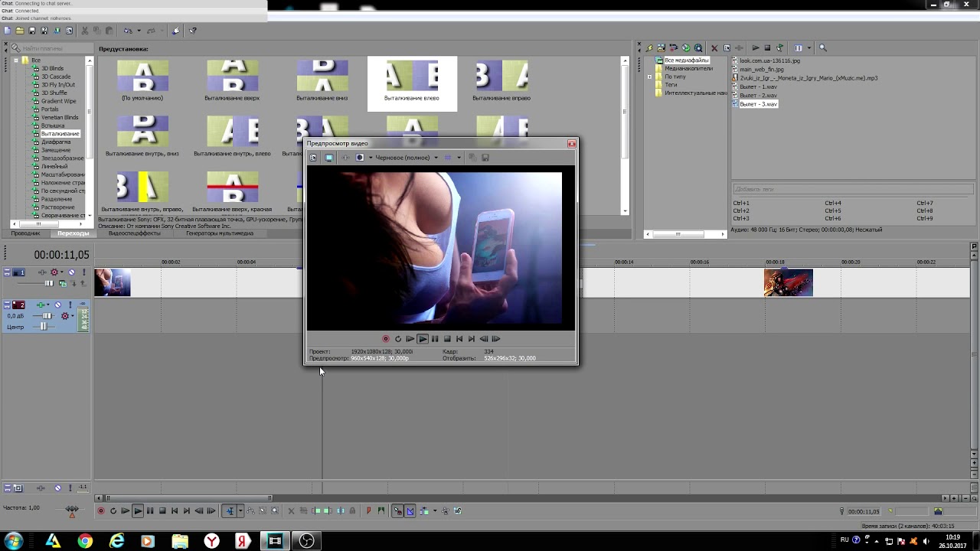Click the Insert Region icon in timeline toolbar
Screen dimensions: 980x551
coord(381,511)
